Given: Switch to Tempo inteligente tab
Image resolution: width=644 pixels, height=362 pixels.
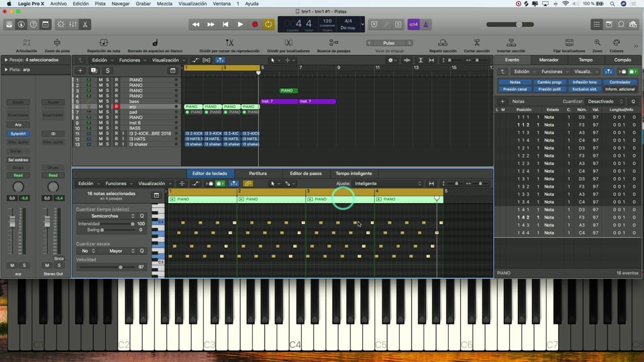Looking at the screenshot, I should coord(354,174).
